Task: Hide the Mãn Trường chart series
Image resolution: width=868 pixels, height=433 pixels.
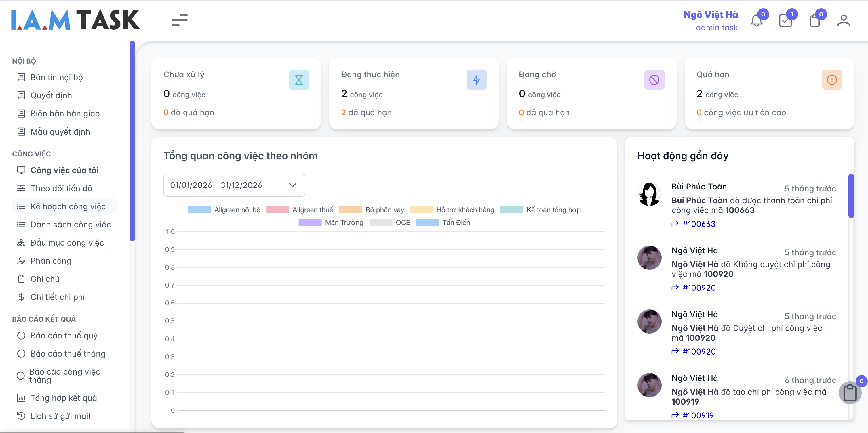Action: point(331,223)
